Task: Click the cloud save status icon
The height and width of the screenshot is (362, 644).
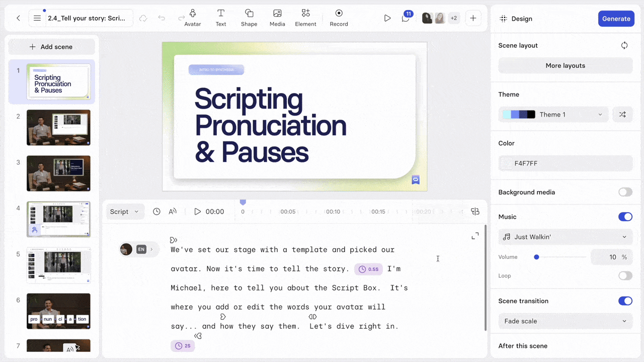Action: point(143,18)
